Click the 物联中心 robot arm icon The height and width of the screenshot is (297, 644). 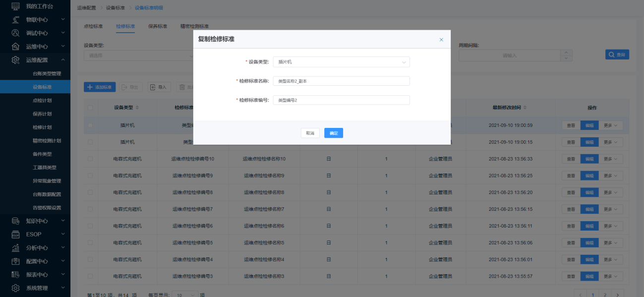[x=15, y=19]
